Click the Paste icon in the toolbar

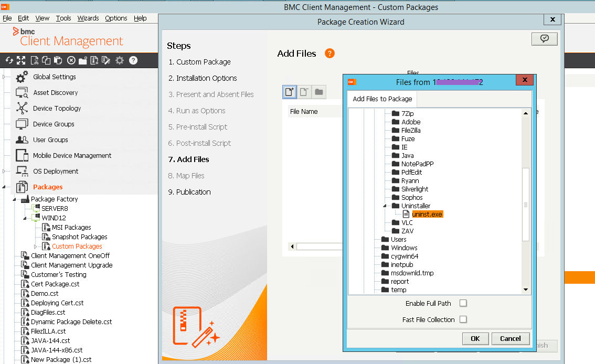pos(58,60)
